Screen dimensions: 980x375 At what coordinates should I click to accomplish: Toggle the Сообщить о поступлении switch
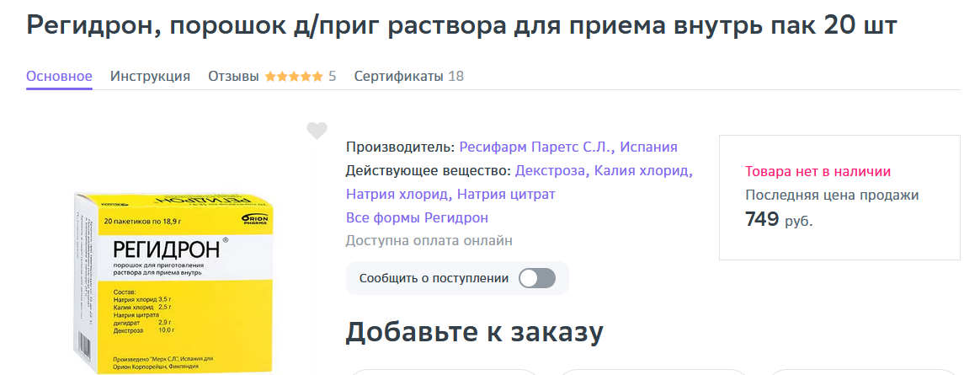[536, 278]
